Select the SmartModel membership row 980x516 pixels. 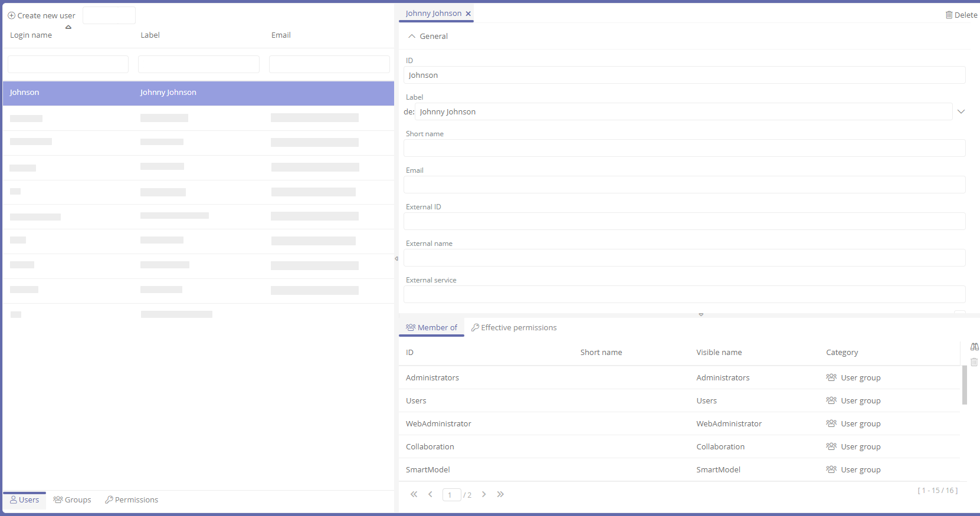[x=680, y=470]
